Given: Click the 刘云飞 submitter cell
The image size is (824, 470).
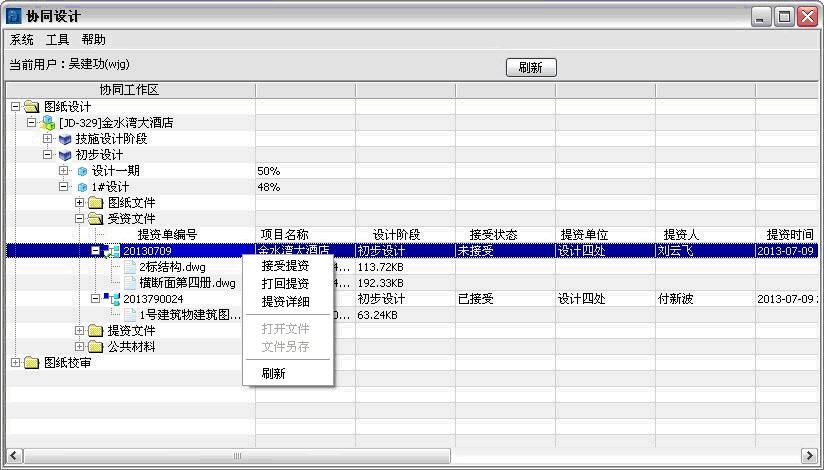Looking at the screenshot, I should 676,251.
